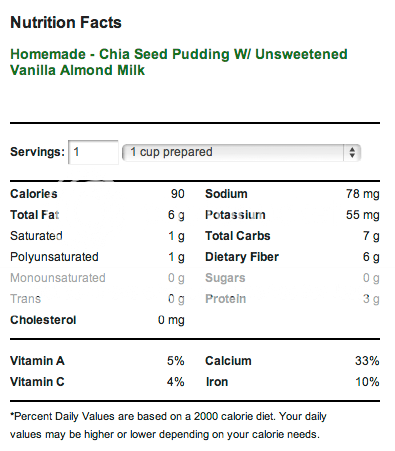Open the '1 cup prepared' serving size dropdown

click(241, 153)
